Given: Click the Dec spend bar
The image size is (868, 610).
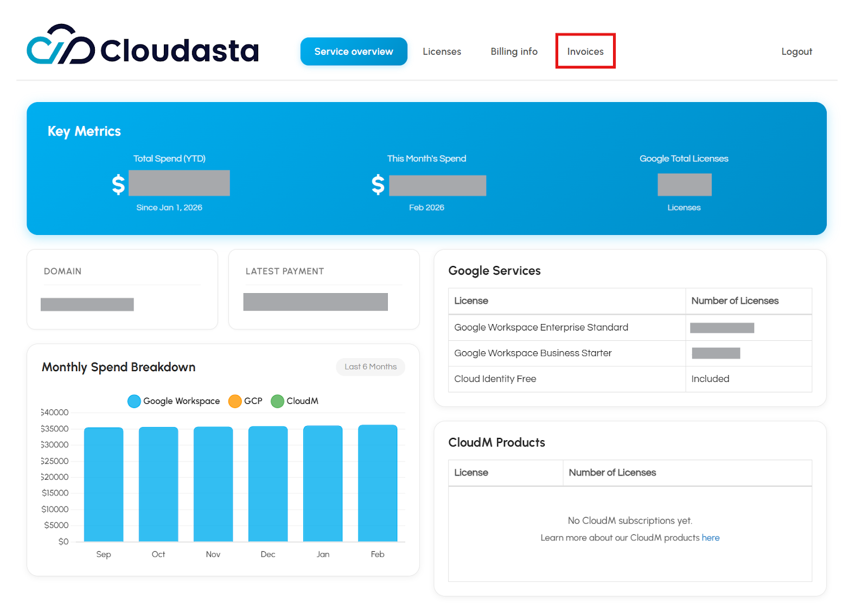Looking at the screenshot, I should click(268, 484).
